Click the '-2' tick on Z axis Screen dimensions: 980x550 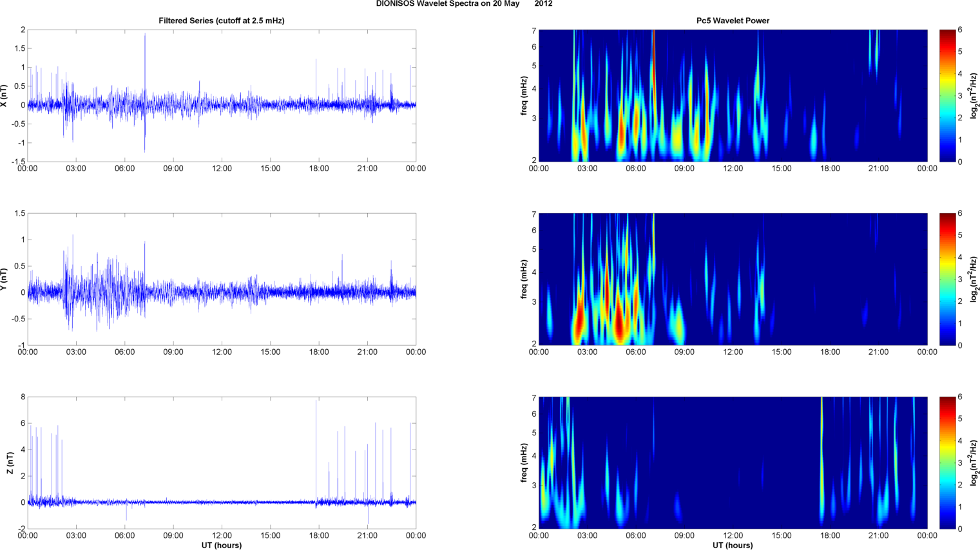pyautogui.click(x=21, y=529)
